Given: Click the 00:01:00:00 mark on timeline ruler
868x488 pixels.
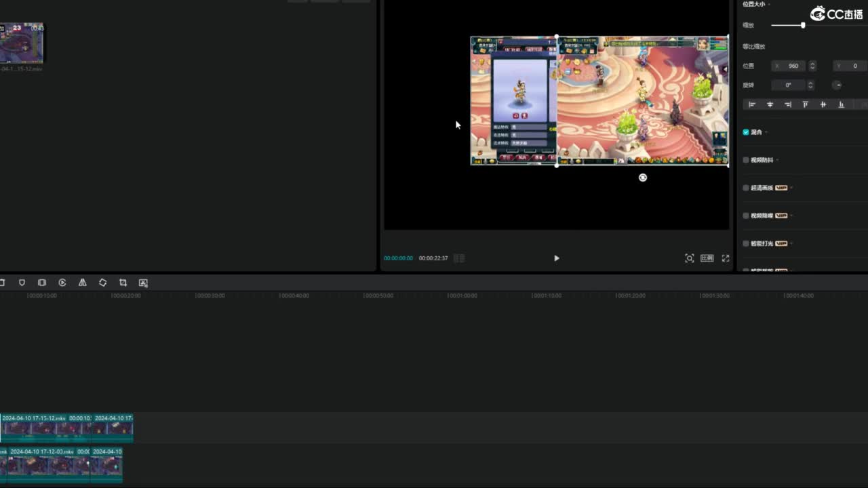Looking at the screenshot, I should [462, 296].
